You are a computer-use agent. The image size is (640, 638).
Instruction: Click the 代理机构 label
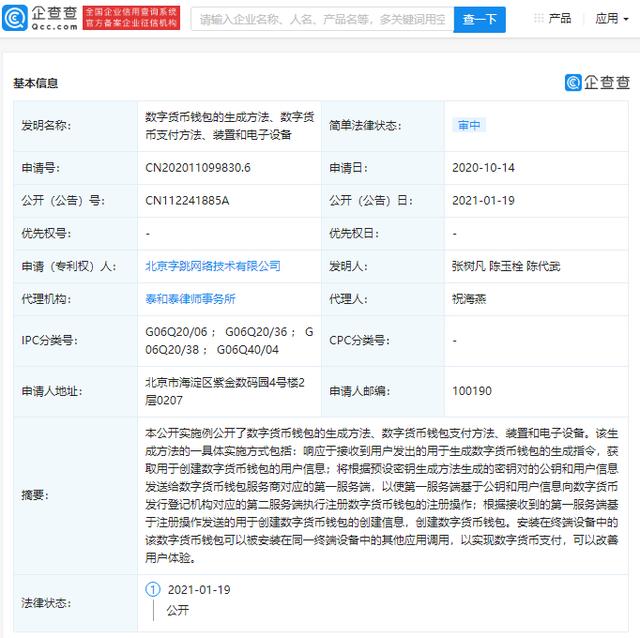pos(46,299)
